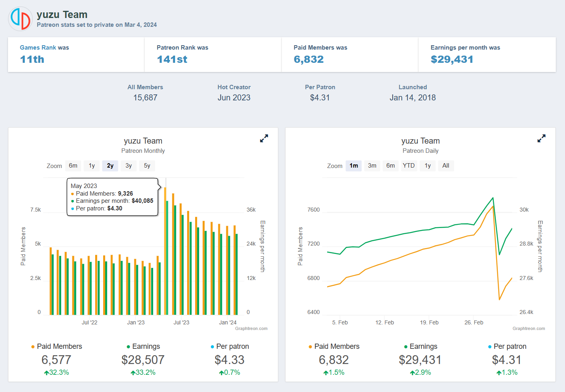Toggle Earnings series in monthly chart legend

[x=143, y=346]
